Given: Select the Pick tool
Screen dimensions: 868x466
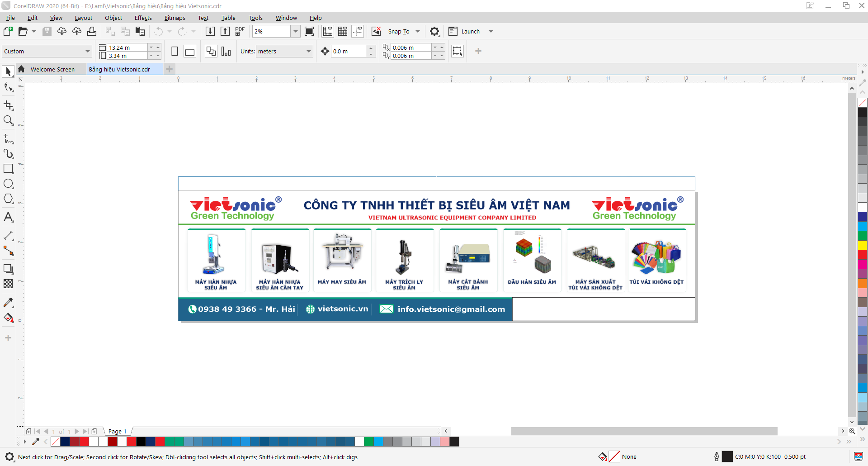Looking at the screenshot, I should [8, 71].
